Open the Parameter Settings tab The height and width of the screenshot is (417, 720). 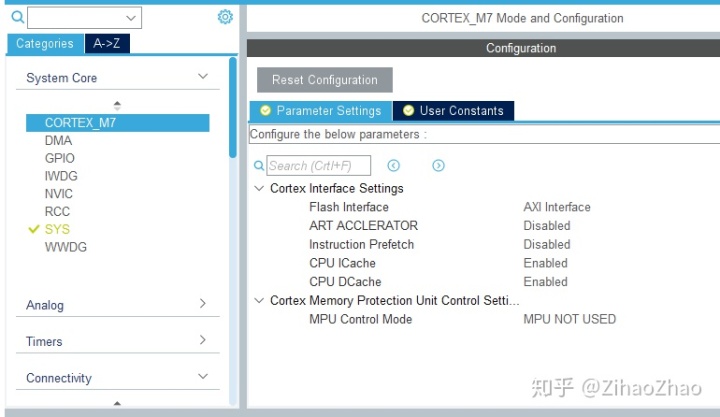321,111
